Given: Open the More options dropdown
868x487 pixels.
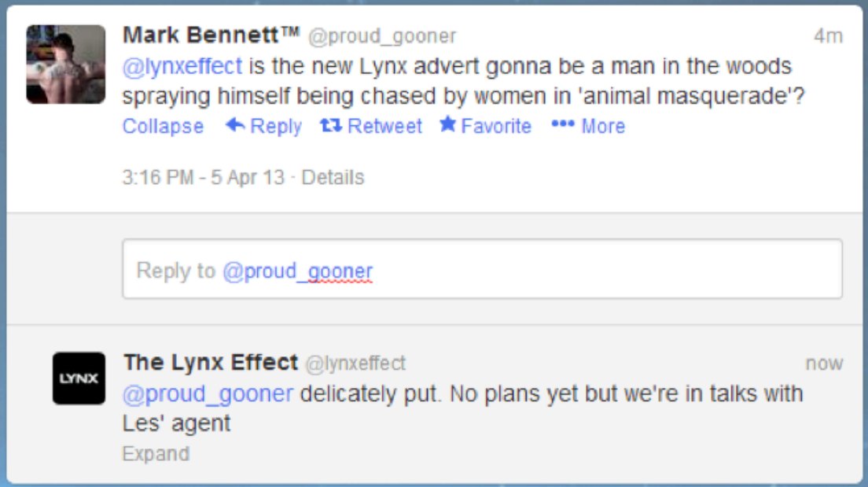Looking at the screenshot, I should click(603, 126).
